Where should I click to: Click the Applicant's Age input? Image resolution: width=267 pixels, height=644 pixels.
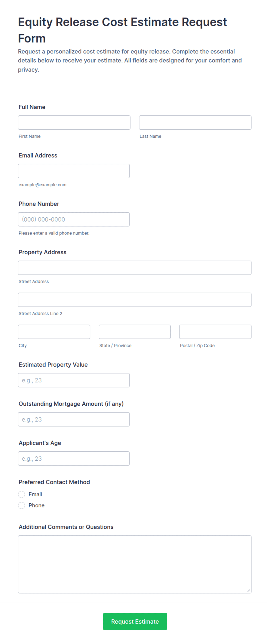[74, 459]
